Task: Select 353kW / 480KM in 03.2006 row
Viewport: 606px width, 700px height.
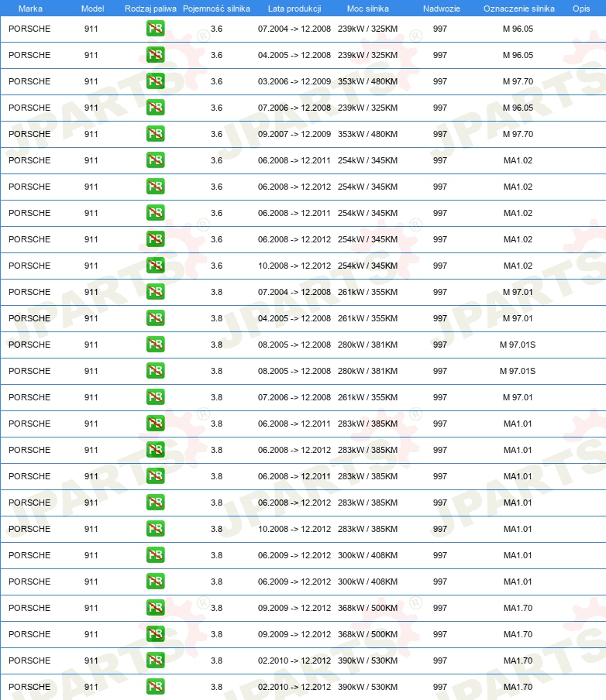Action: 368,81
